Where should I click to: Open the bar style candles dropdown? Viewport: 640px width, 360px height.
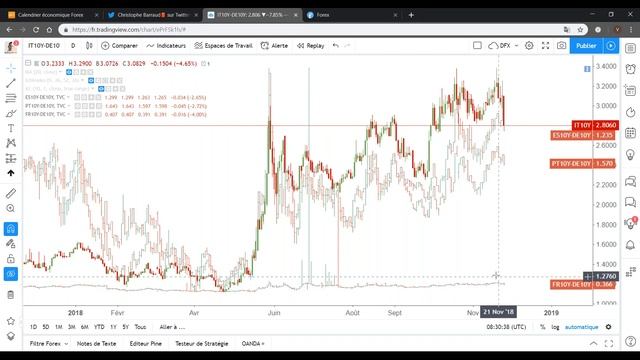pos(89,46)
